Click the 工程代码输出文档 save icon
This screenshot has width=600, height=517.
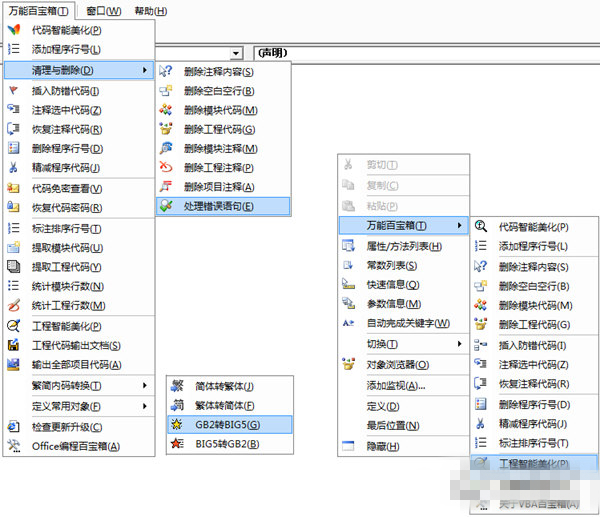[x=14, y=345]
